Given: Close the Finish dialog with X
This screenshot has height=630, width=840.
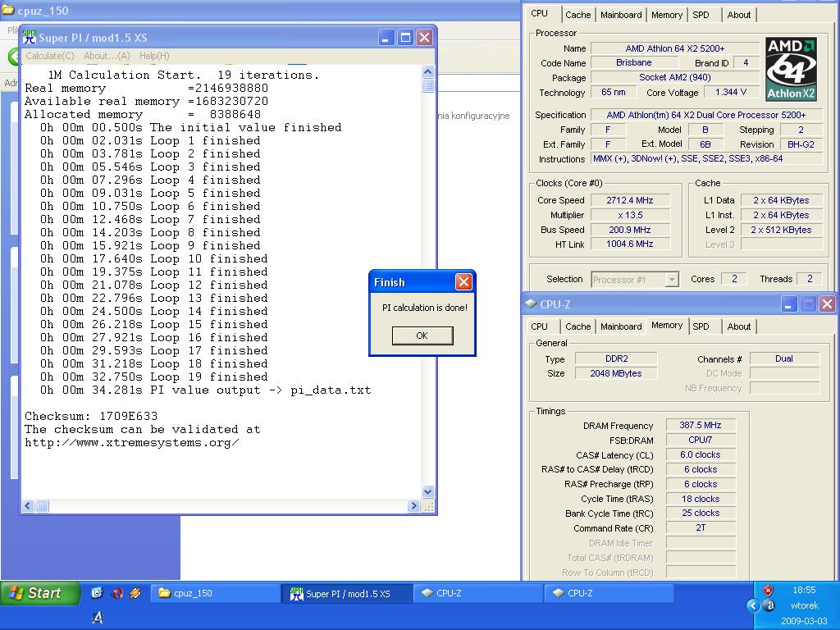Looking at the screenshot, I should [463, 282].
